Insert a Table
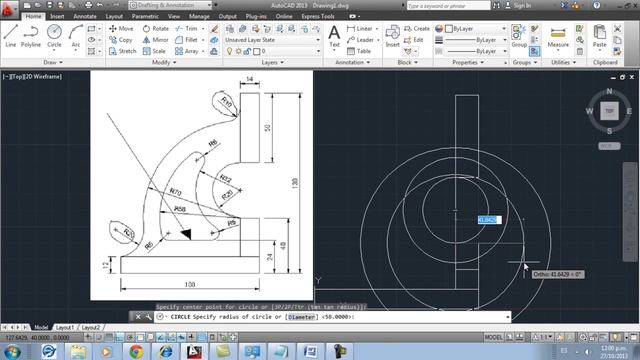Viewport: 640px width, 360px height. pos(359,51)
